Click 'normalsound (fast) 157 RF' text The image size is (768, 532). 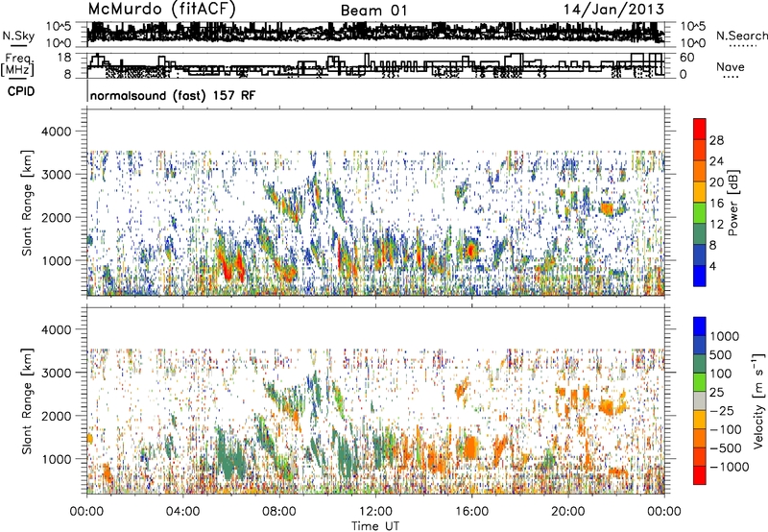[x=173, y=95]
